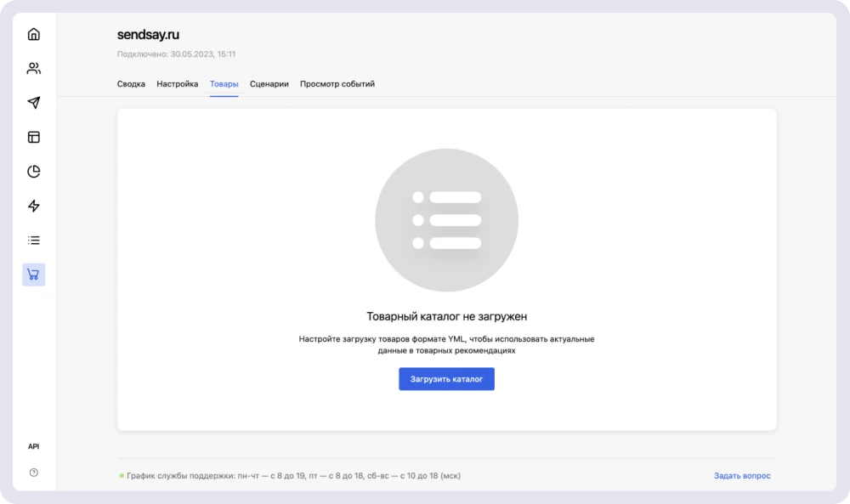Open the help question mark icon
The height and width of the screenshot is (504, 850).
click(x=34, y=473)
